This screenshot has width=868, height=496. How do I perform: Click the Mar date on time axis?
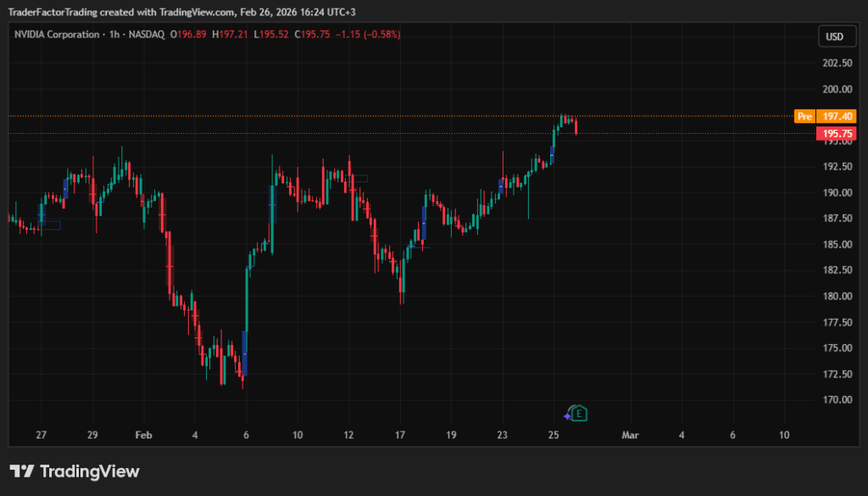(x=629, y=435)
